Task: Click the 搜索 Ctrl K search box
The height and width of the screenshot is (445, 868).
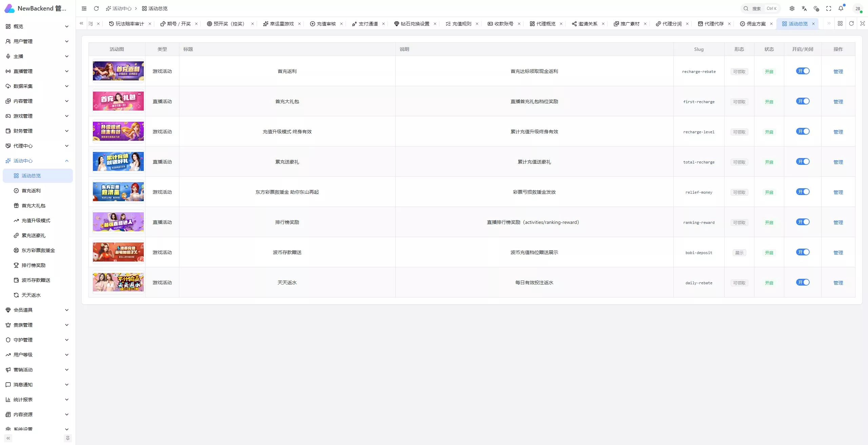Action: coord(761,8)
